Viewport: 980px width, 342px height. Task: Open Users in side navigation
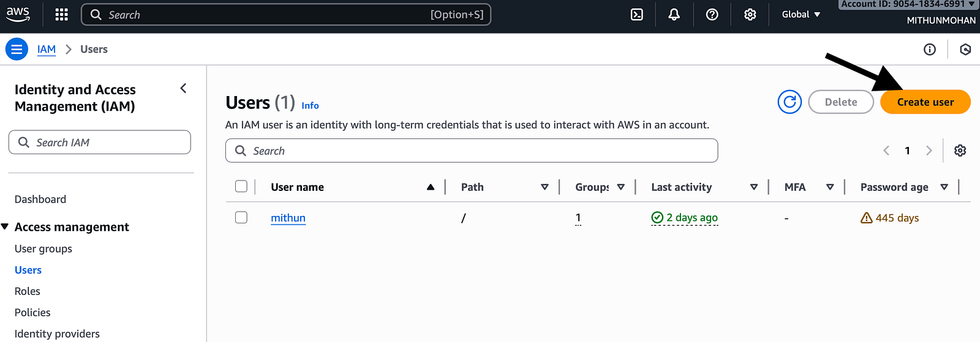point(28,270)
